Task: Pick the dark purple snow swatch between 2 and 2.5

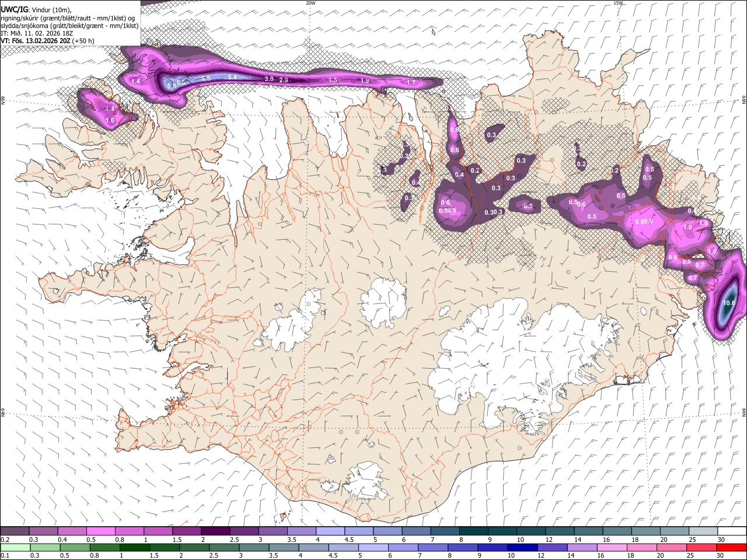Action: tap(215, 531)
